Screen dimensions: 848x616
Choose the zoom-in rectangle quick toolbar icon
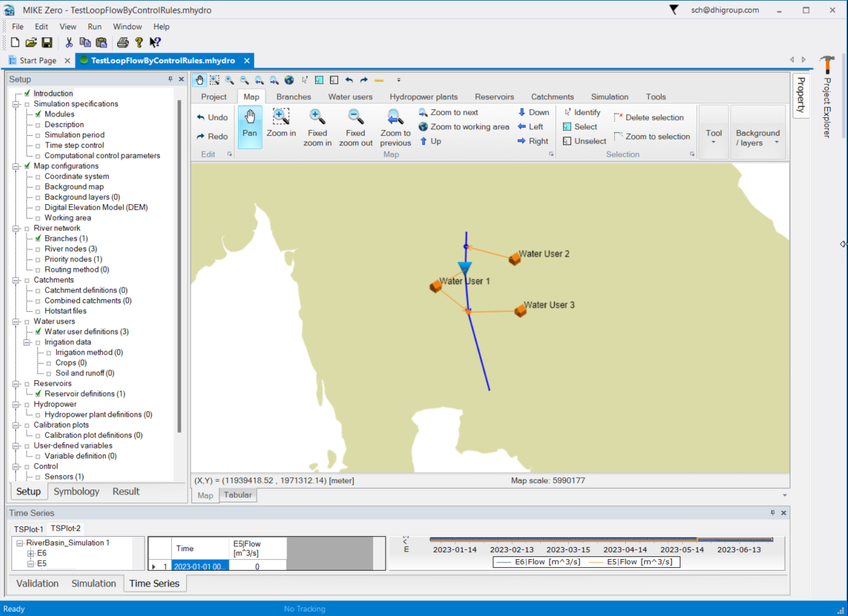(215, 80)
